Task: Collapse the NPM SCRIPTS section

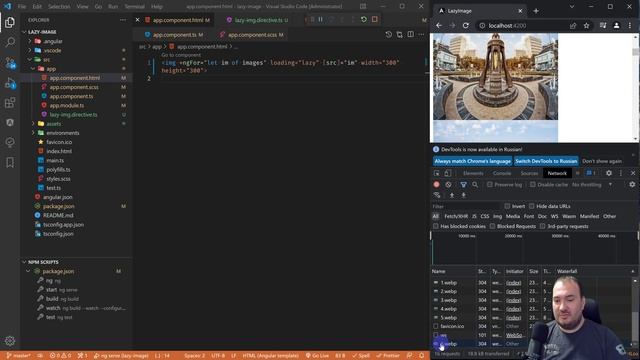Action: point(43,262)
